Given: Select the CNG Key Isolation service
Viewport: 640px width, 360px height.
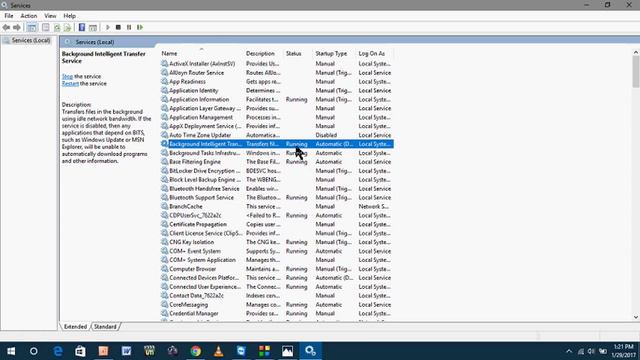Looking at the screenshot, I should [277, 242].
